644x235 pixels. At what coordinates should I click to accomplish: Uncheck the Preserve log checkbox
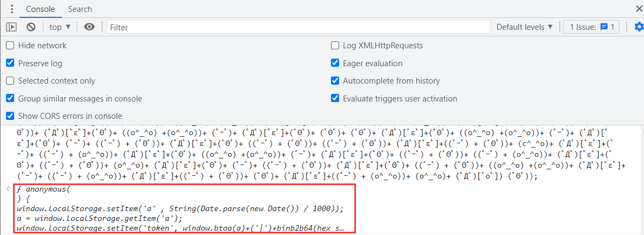[10, 63]
